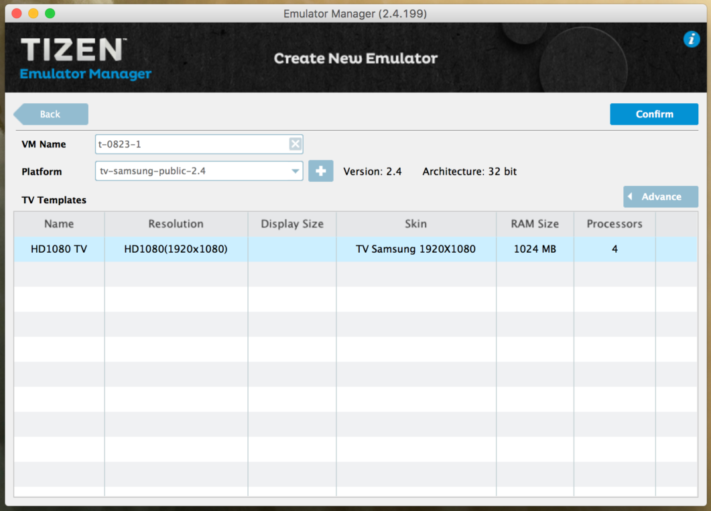
Task: Click the HD1080(1920x1080) resolution cell
Action: click(x=176, y=249)
